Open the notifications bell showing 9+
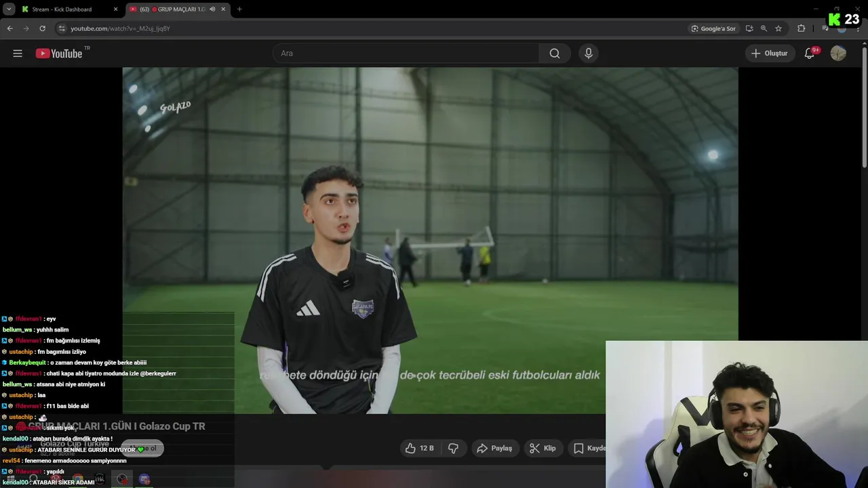 click(810, 54)
